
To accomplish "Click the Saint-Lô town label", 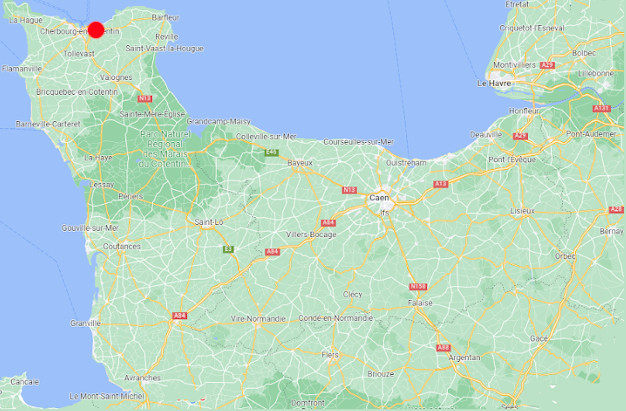I will (x=209, y=222).
